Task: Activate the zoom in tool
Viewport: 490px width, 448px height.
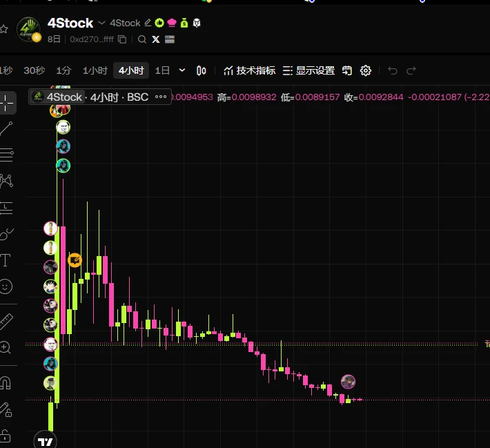Action: tap(6, 347)
